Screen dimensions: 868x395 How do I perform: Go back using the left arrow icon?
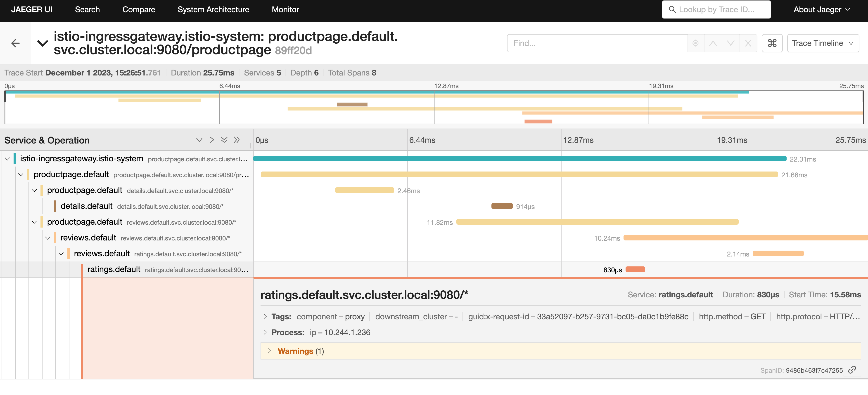15,43
